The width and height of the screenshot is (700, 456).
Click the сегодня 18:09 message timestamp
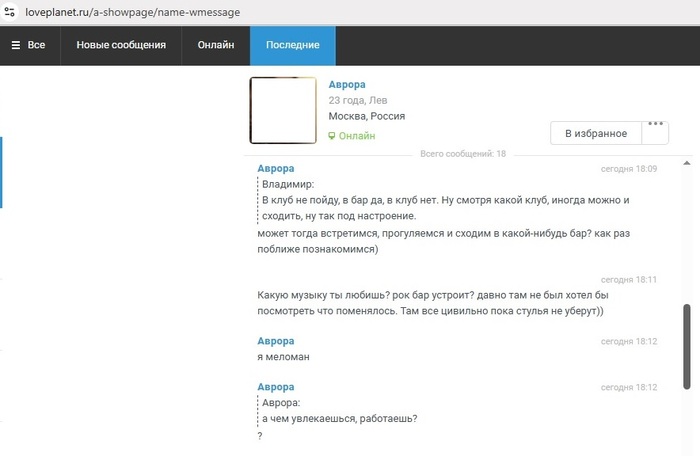click(x=628, y=169)
